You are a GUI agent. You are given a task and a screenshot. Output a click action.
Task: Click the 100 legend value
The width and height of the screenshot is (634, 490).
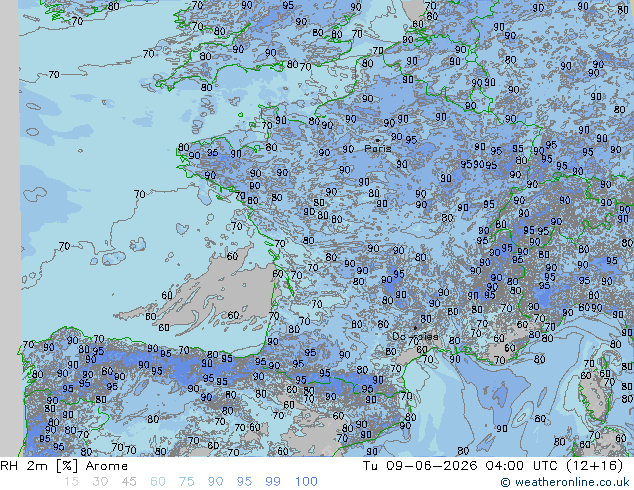click(x=306, y=482)
